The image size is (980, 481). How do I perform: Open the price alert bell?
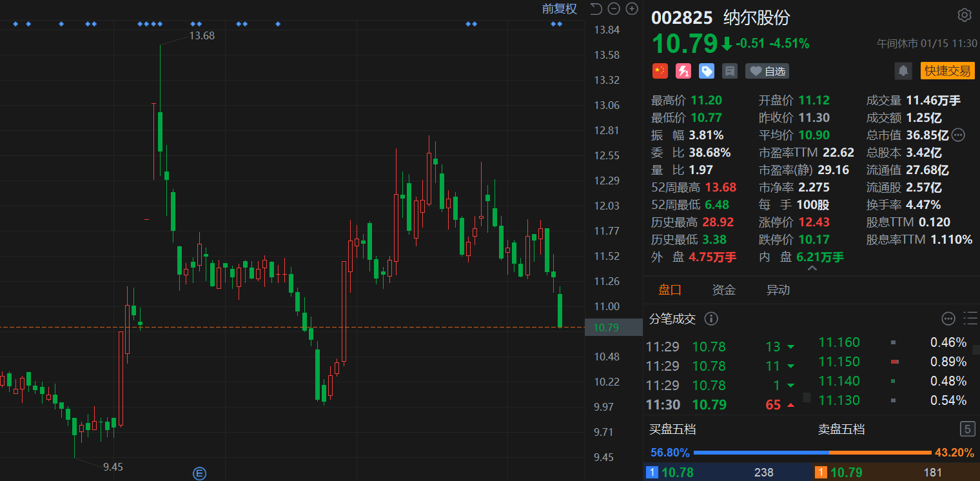click(903, 71)
